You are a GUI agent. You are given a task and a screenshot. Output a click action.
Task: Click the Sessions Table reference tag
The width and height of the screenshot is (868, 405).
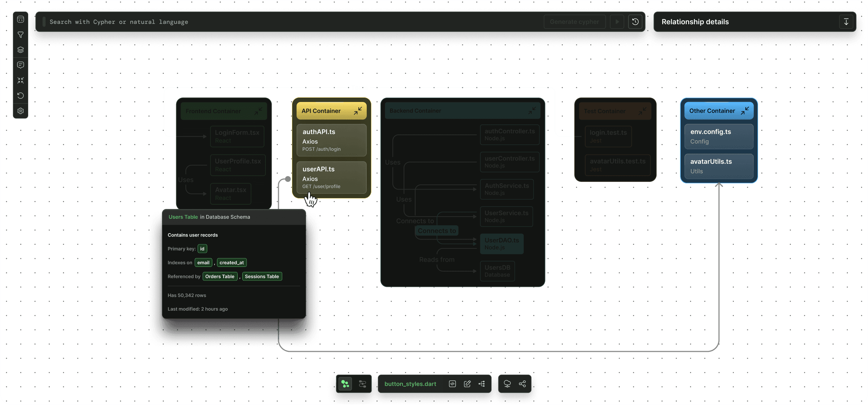click(x=262, y=277)
